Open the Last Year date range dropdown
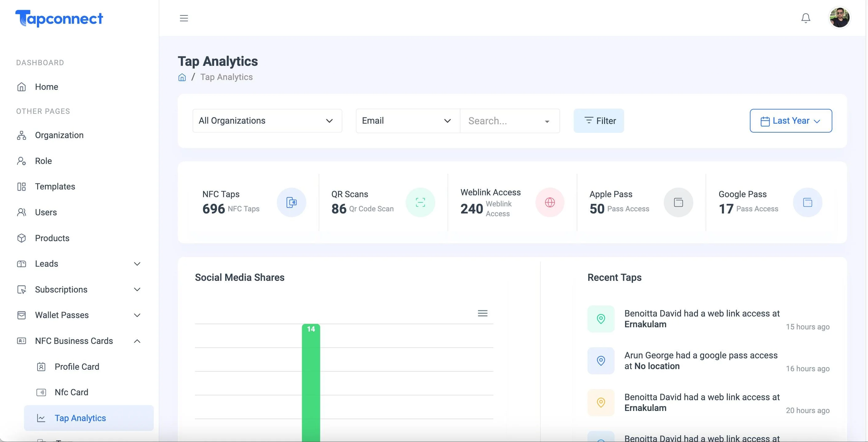 pyautogui.click(x=790, y=121)
